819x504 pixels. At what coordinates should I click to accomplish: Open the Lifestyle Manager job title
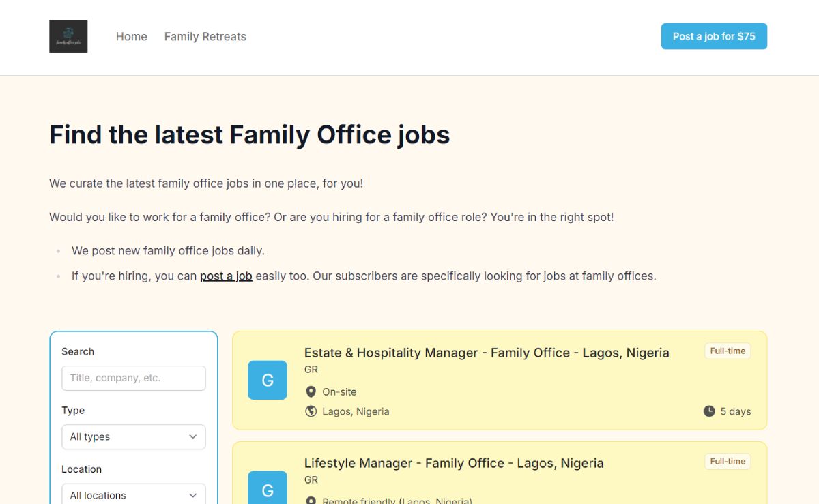(x=454, y=463)
